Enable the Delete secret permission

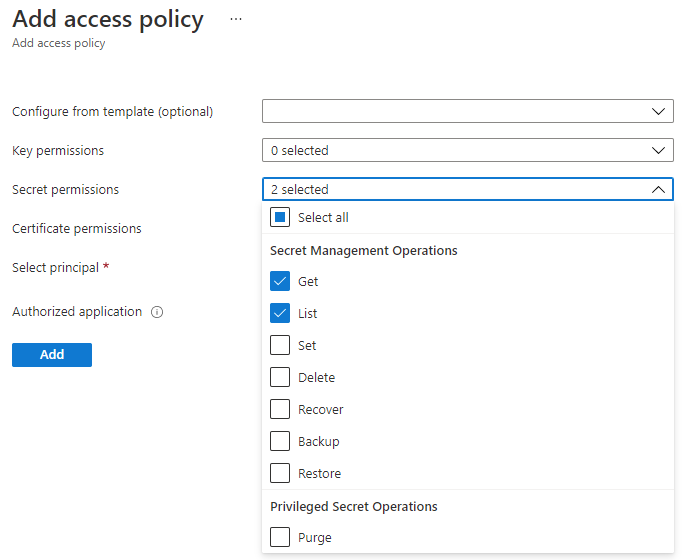(280, 377)
